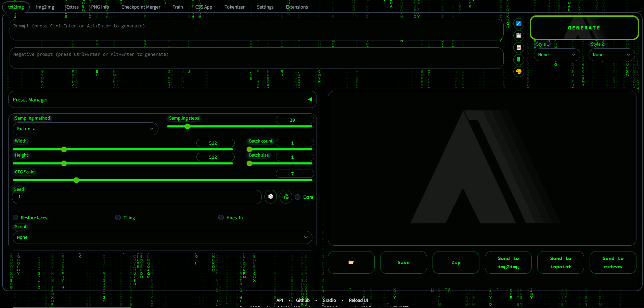The image size is (644, 308).
Task: Click the GENERATE button
Action: click(x=584, y=28)
